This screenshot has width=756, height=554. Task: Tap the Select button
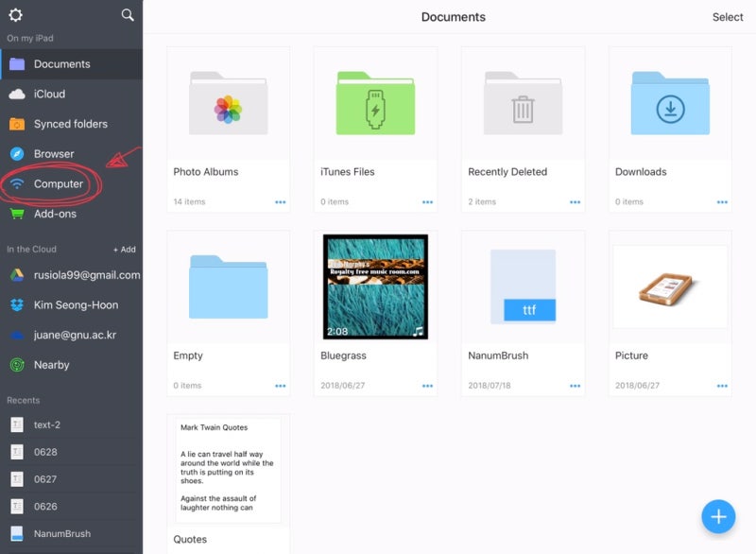[727, 17]
